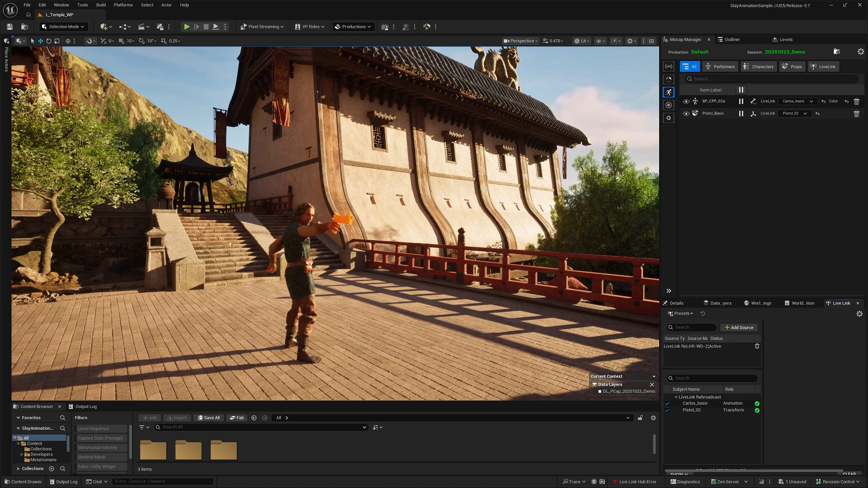Click the Add Source button
Screen dimensions: 868x488
pyautogui.click(x=739, y=327)
